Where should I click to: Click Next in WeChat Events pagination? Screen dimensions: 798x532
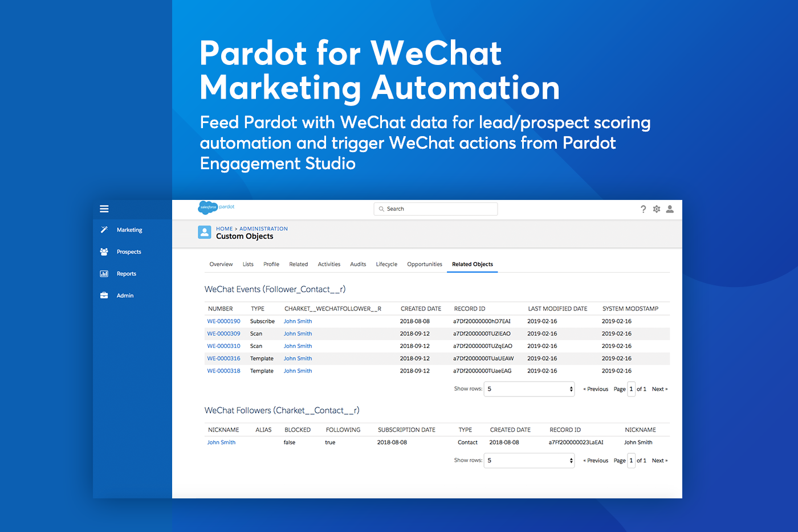point(659,389)
